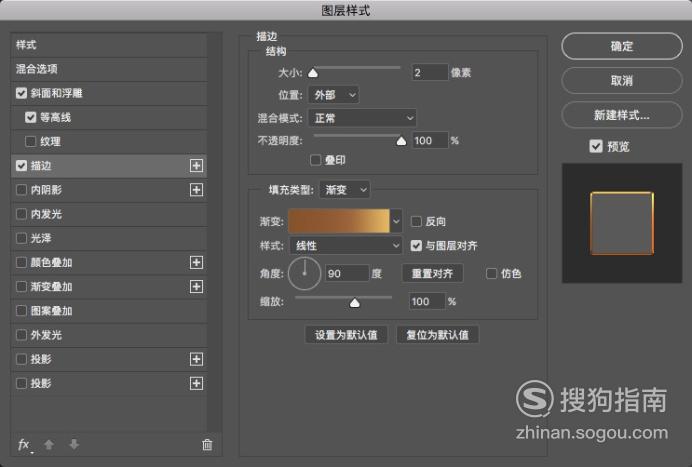
Task: Click 复位为默认值 button
Action: [x=437, y=335]
